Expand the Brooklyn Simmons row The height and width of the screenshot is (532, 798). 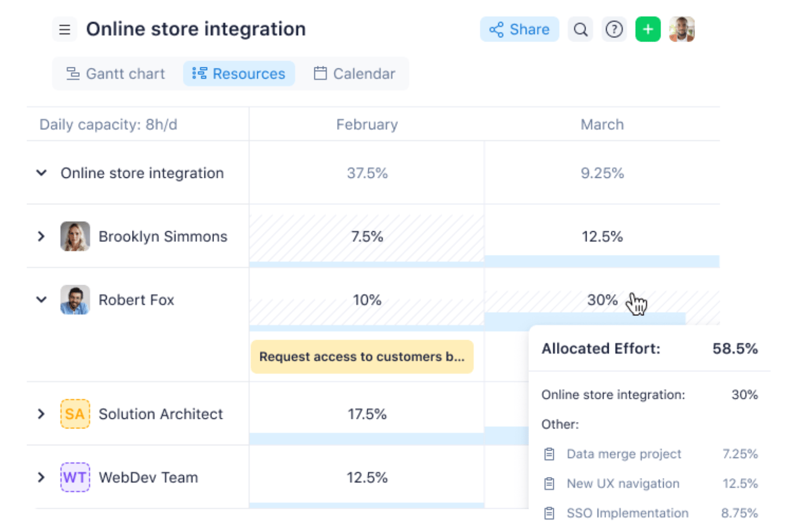42,236
